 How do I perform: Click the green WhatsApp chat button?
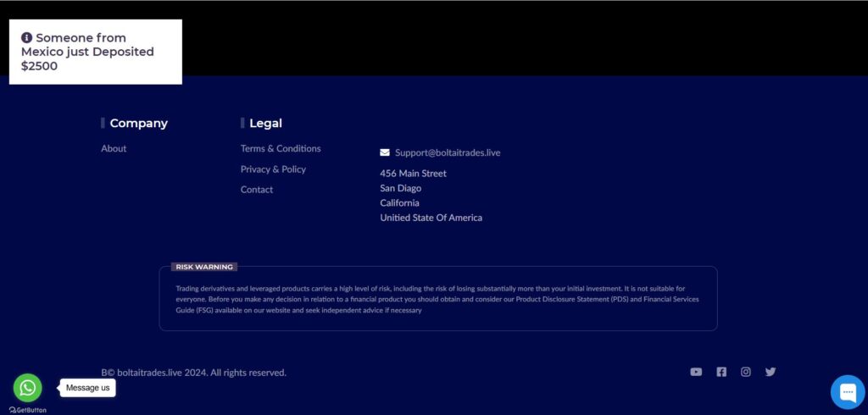[x=28, y=388]
